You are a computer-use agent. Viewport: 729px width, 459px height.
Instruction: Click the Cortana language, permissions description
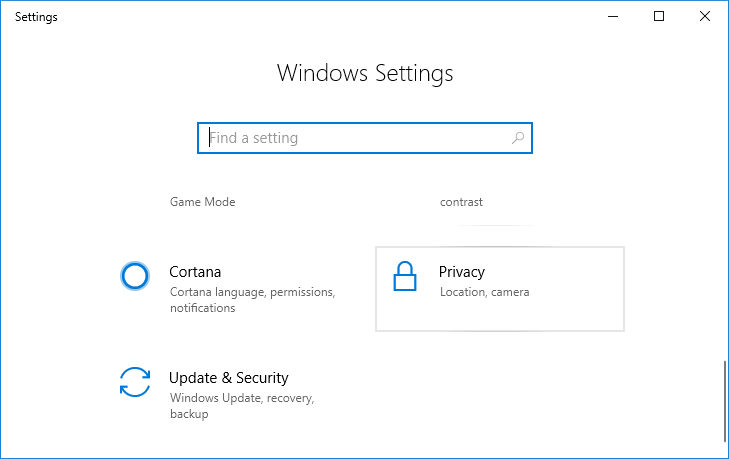pyautogui.click(x=252, y=300)
